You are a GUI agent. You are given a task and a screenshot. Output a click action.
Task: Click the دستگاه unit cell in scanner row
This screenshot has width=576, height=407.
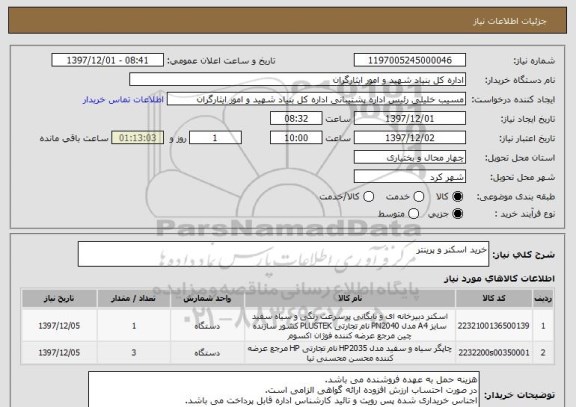(207, 326)
